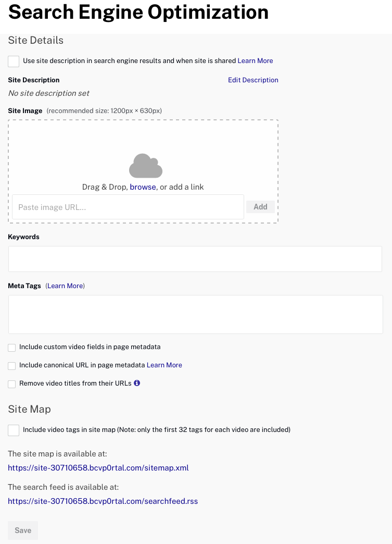Enable Include video tags in site map
392x544 pixels.
click(x=14, y=430)
